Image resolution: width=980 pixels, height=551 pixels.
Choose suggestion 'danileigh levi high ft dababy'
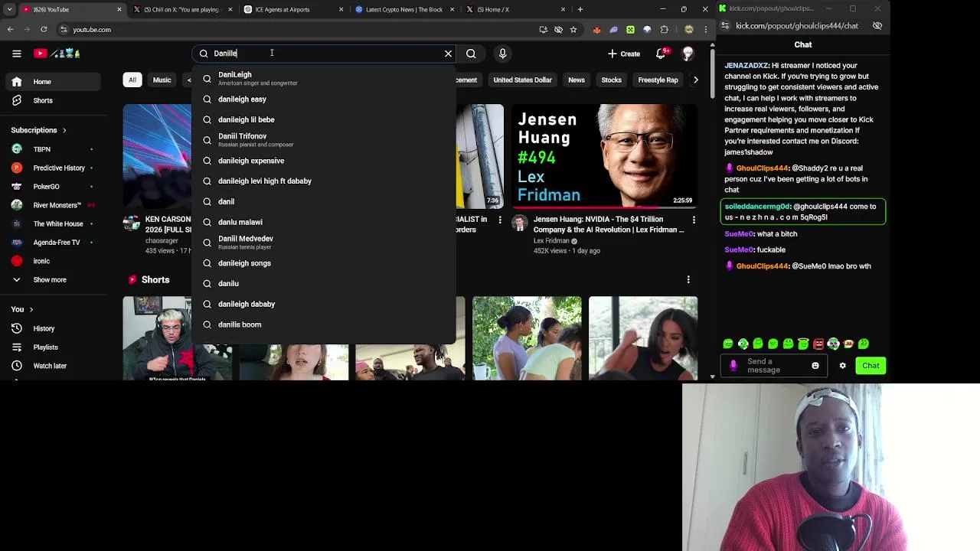point(324,181)
